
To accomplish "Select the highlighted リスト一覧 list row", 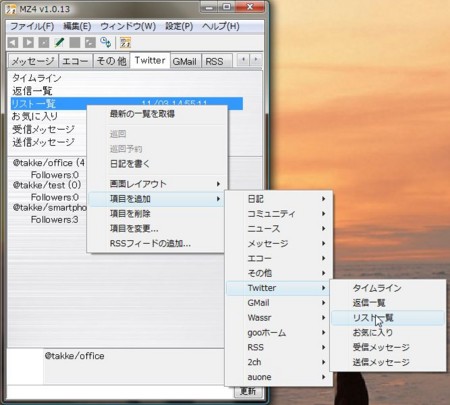I will pos(127,104).
